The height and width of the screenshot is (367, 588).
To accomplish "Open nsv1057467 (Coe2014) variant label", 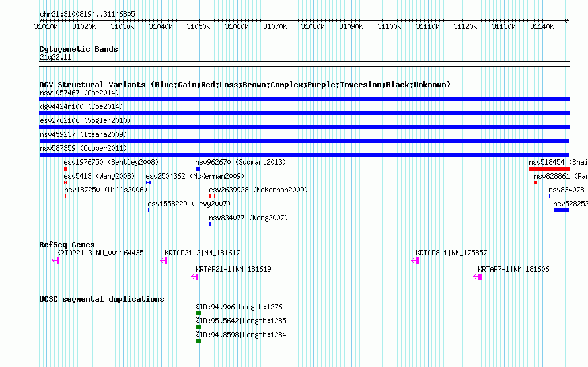I will [x=79, y=93].
